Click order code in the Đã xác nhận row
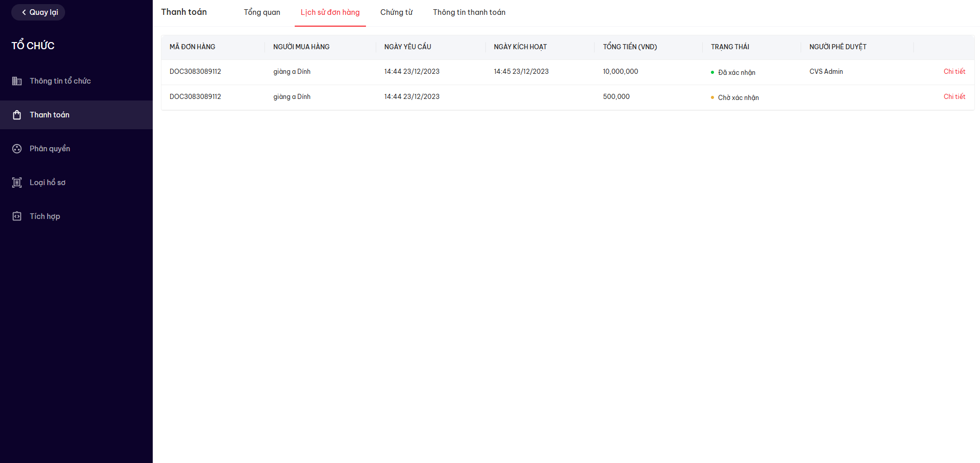980x463 pixels. pos(195,71)
